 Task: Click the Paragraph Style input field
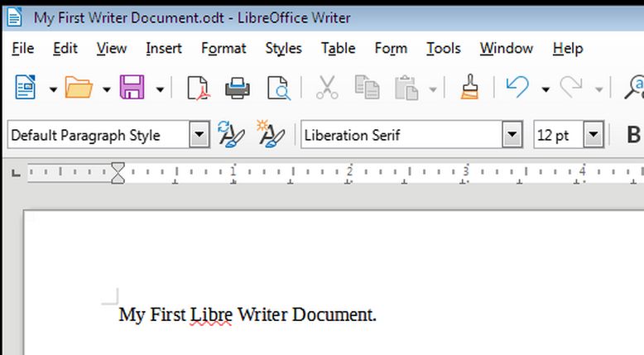tap(99, 135)
